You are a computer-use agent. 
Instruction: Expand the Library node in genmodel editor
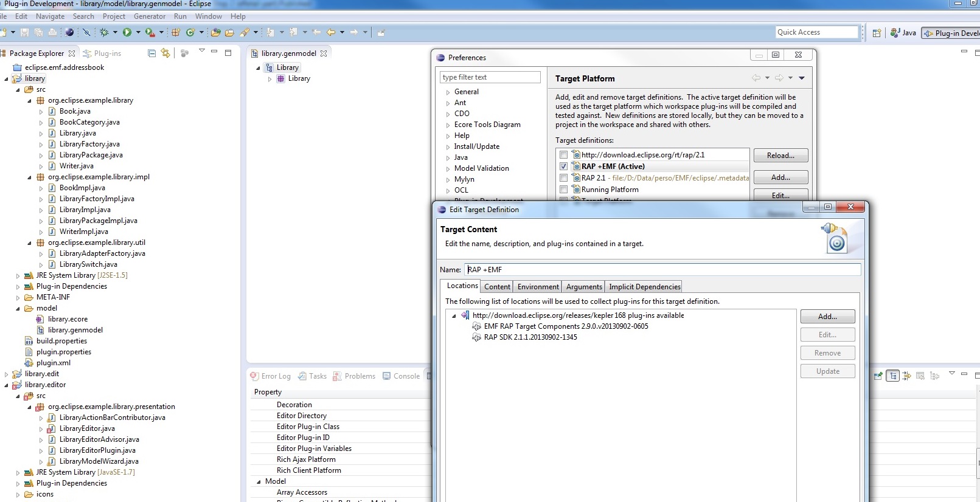[x=269, y=79]
